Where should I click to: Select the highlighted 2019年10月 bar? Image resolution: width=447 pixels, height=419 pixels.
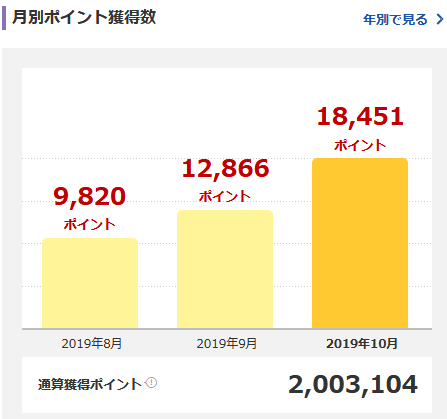tap(360, 243)
